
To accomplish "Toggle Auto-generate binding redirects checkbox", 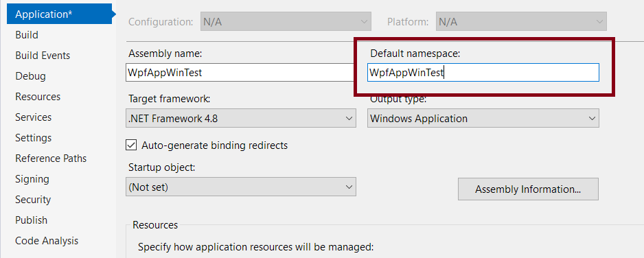I will coord(131,145).
